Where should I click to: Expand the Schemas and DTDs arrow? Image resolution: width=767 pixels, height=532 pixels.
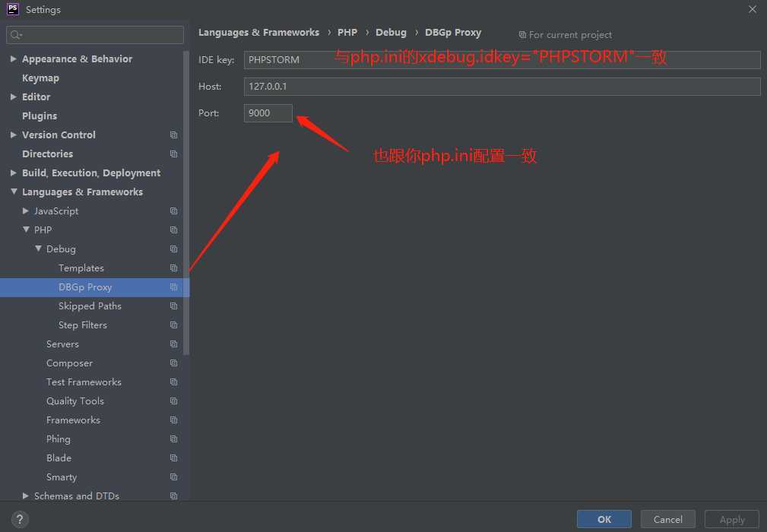tap(25, 496)
